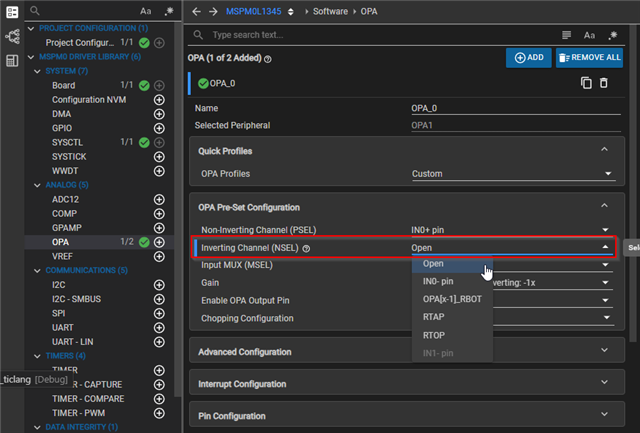Switch device with MSPM0L1345 up-down selector
Image resolution: width=640 pixels, height=433 pixels.
point(291,11)
